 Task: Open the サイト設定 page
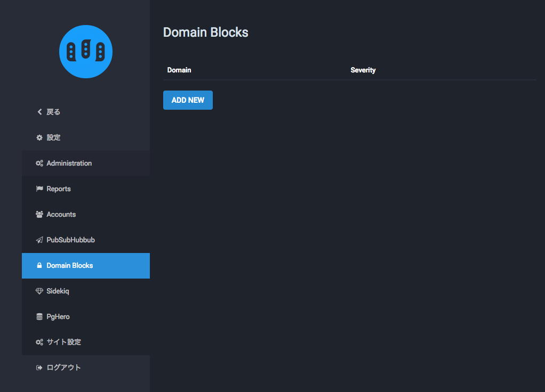coord(86,342)
